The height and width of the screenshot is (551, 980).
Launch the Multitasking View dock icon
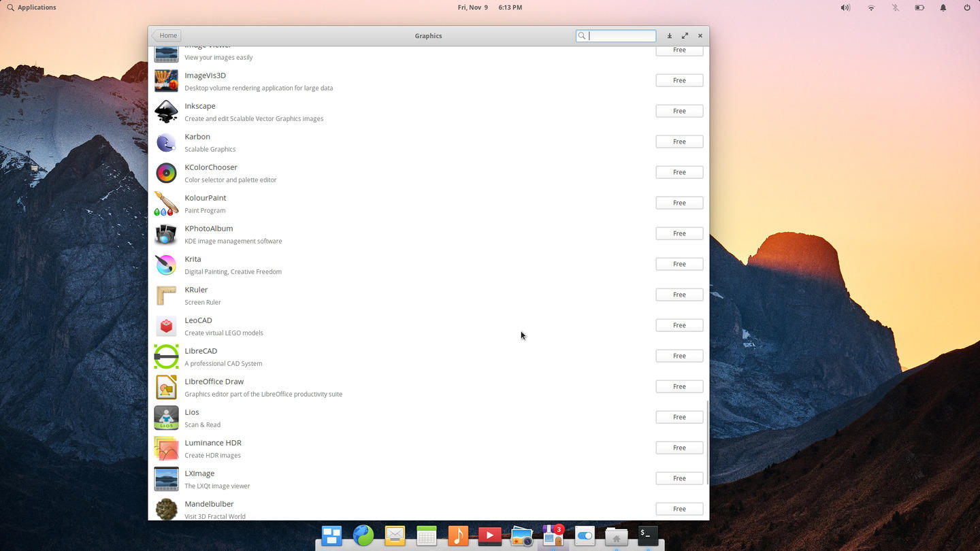[331, 536]
